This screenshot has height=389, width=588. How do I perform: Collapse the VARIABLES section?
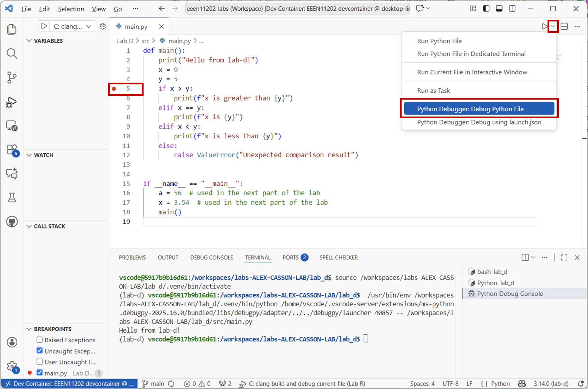29,41
